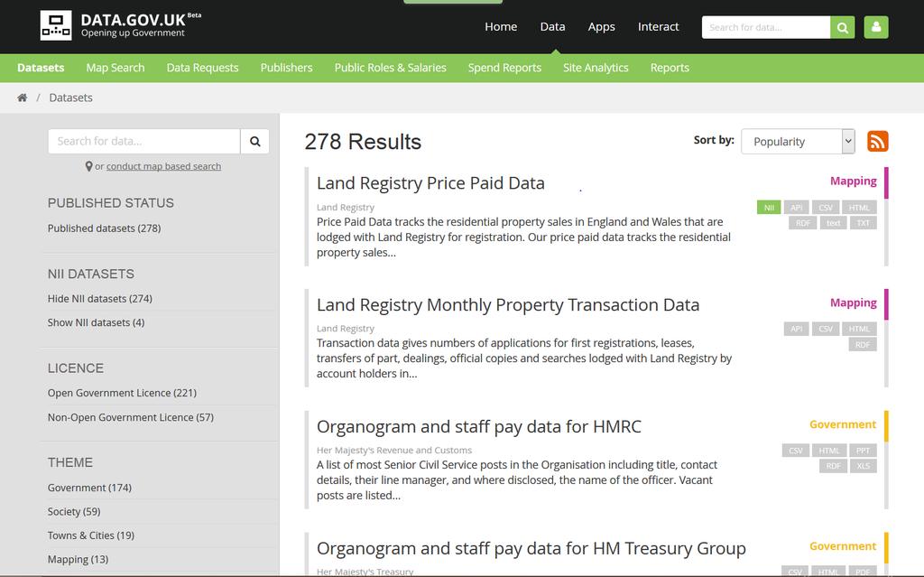Click PPT badge on HMRC organogram dataset

[863, 451]
